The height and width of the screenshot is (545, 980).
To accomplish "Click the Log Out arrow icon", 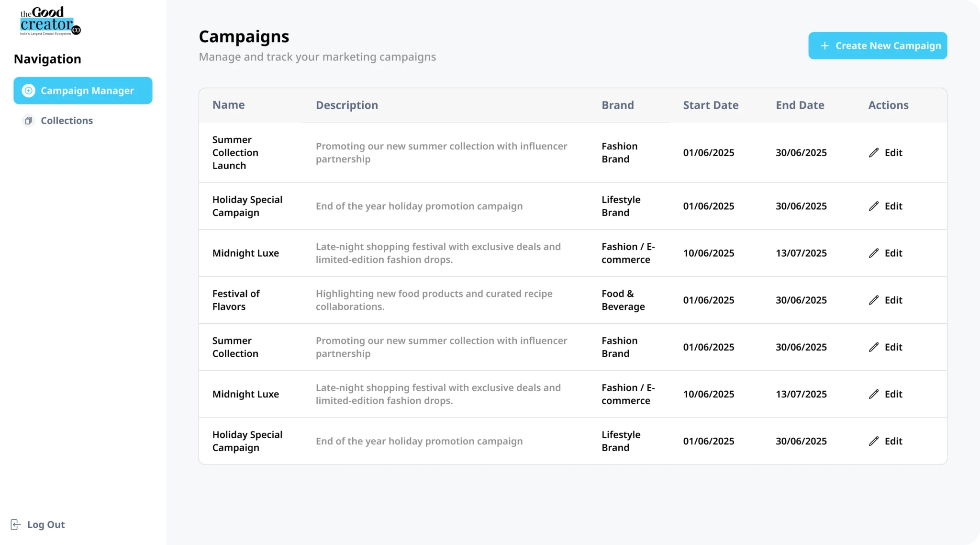I will 16,524.
